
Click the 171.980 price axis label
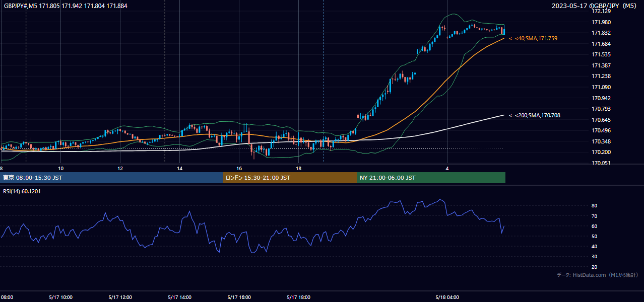(x=601, y=22)
